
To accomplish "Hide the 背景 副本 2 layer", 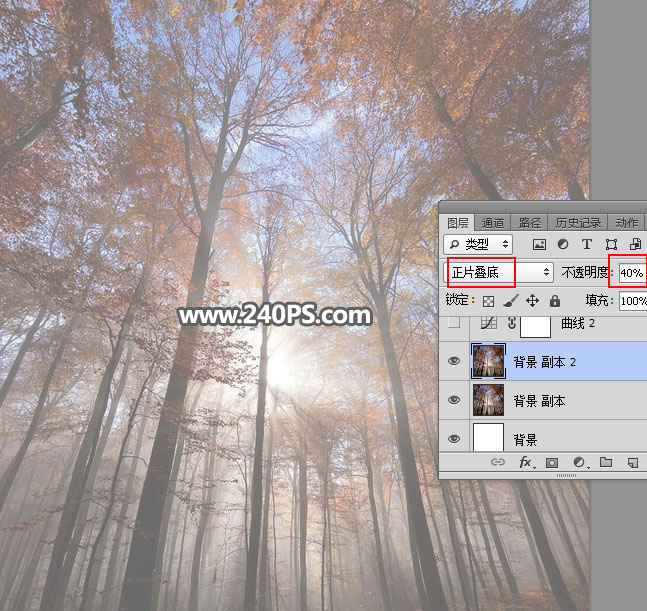I will click(454, 361).
